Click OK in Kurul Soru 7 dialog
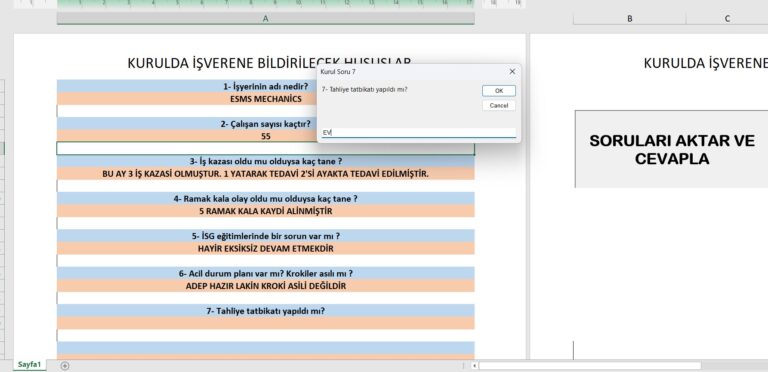 499,91
